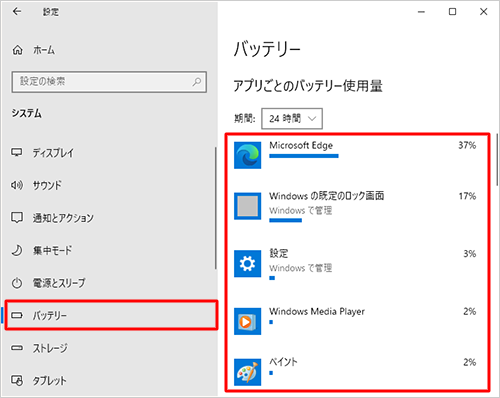Screen dimensions: 500x398
Task: Click the 設定 app usage bar
Action: coord(272,278)
